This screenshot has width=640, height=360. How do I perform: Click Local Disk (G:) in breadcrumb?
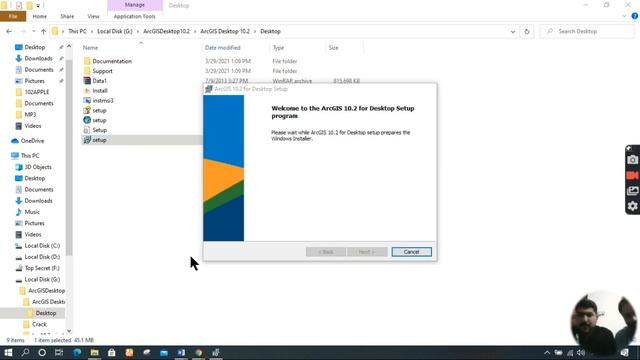(x=115, y=31)
